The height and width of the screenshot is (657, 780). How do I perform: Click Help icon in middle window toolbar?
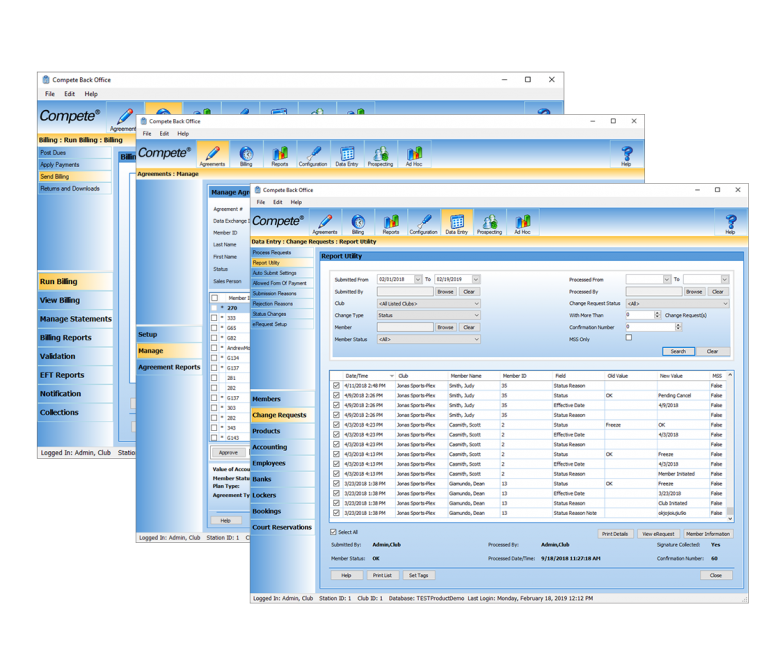[626, 155]
